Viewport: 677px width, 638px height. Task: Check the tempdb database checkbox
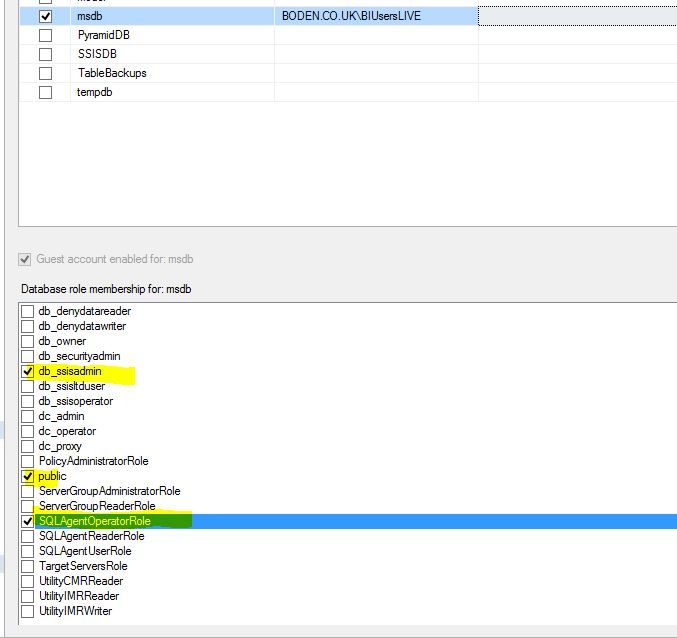[45, 92]
